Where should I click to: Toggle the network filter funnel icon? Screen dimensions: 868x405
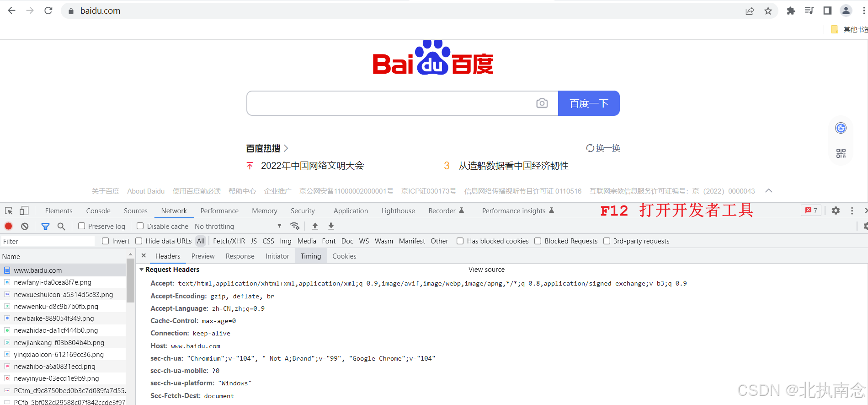coord(45,226)
